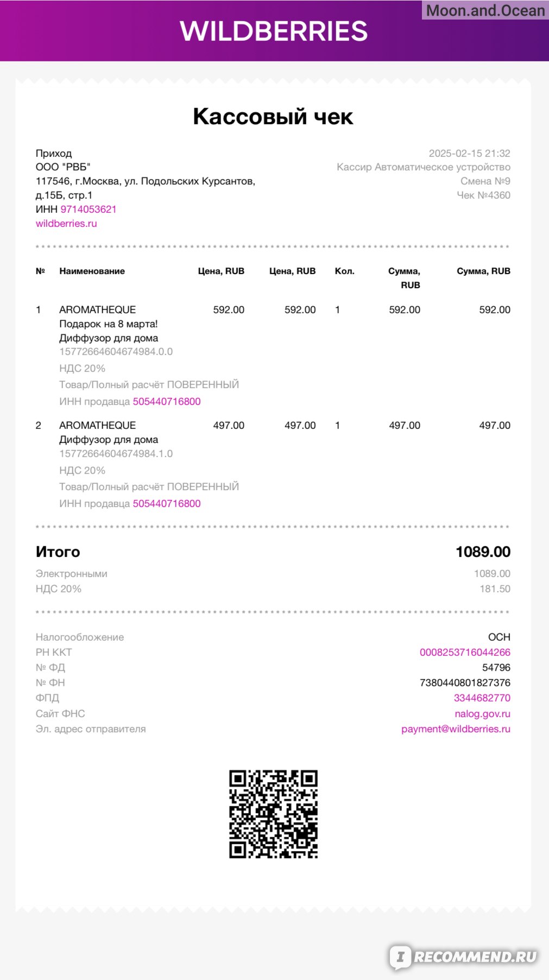Image resolution: width=549 pixels, height=980 pixels.
Task: Open the nalog.gov.ru tax site link
Action: click(x=483, y=713)
